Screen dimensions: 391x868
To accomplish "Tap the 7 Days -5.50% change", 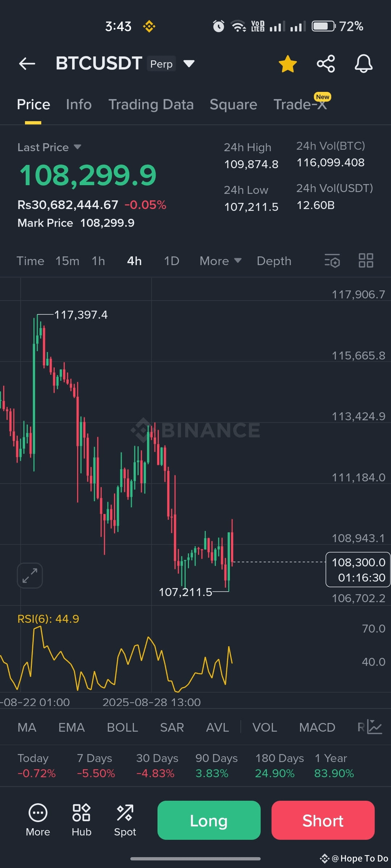I will pyautogui.click(x=96, y=766).
